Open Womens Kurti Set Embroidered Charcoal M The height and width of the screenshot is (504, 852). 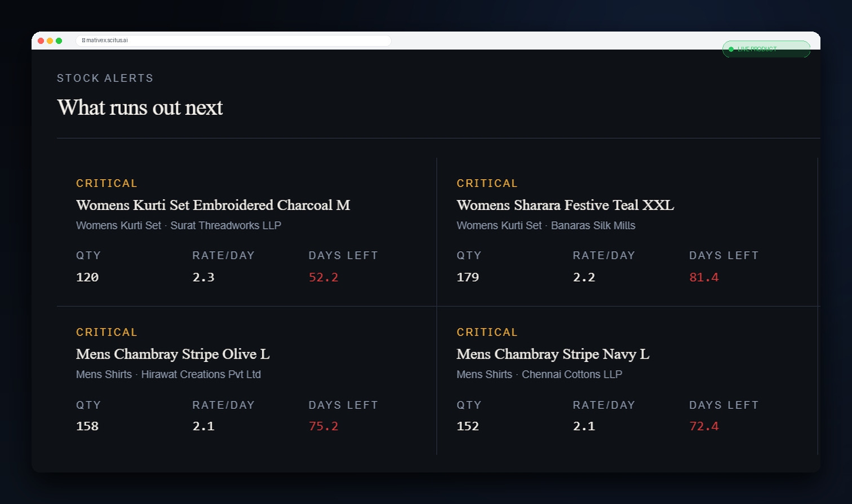click(213, 205)
